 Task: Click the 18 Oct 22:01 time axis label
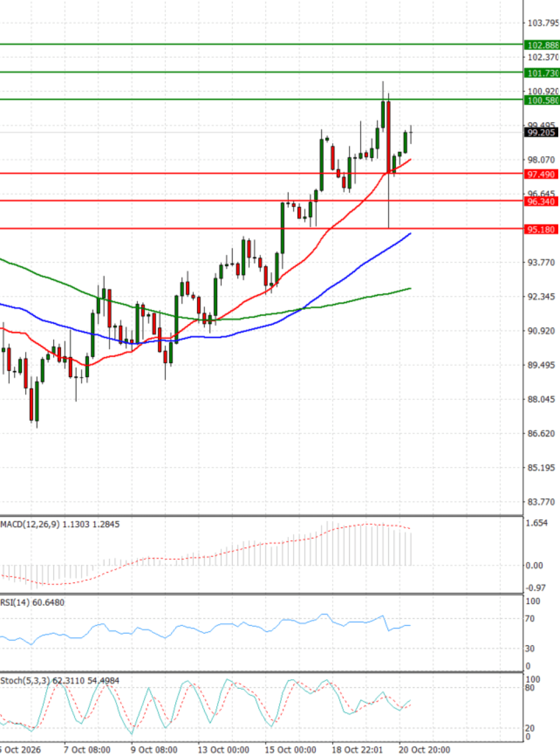coord(357,750)
